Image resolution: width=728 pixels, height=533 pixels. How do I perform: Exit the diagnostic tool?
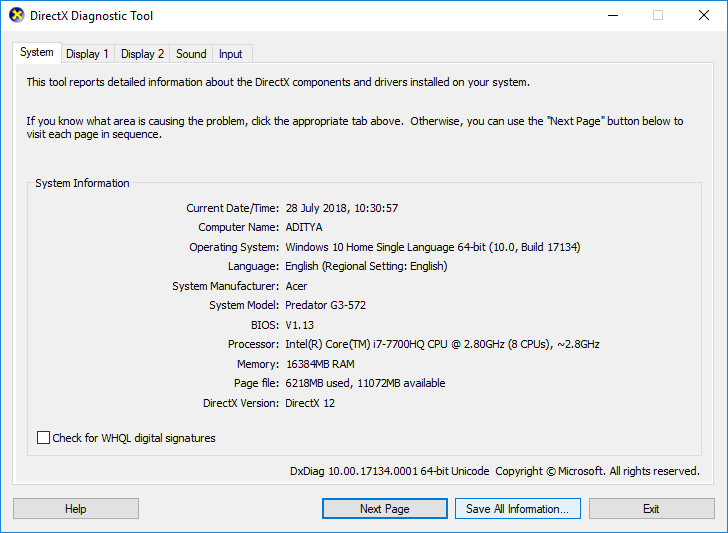click(651, 509)
